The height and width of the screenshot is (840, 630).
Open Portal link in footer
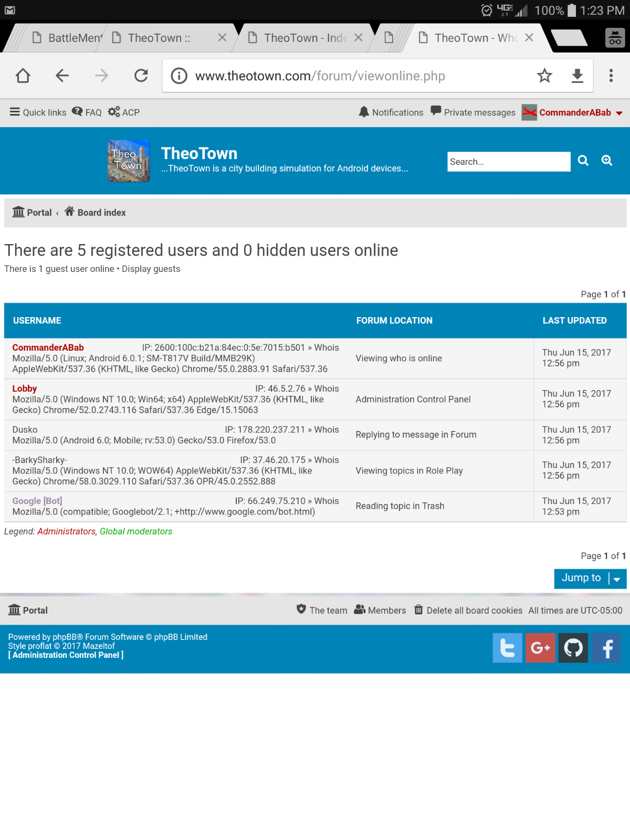28,610
